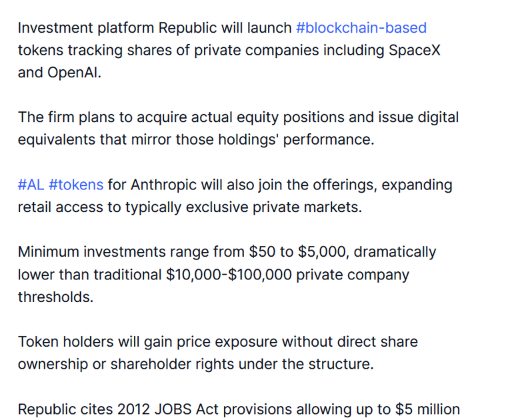This screenshot has height=420, width=512.
Task: Click the $5 million figure in the last line
Action: 427,409
